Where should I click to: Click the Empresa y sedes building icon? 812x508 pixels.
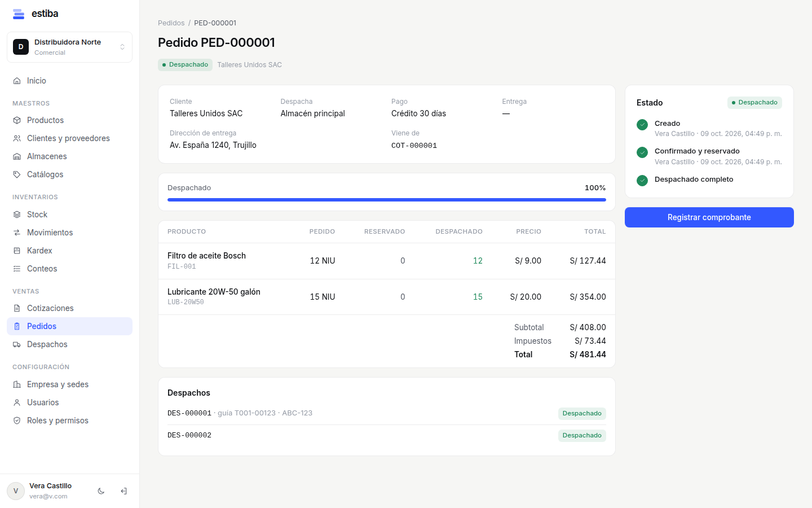pyautogui.click(x=17, y=384)
